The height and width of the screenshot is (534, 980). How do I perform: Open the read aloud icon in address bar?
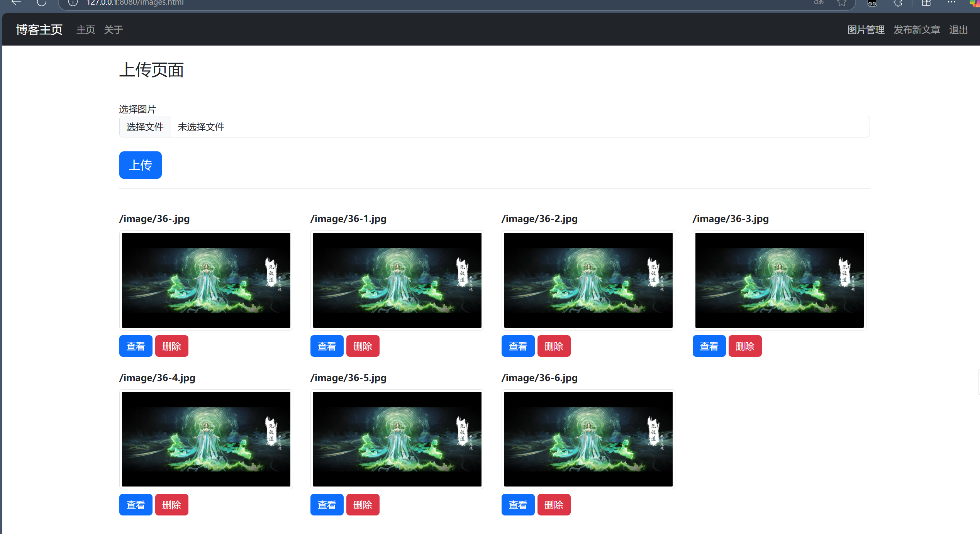click(x=819, y=2)
